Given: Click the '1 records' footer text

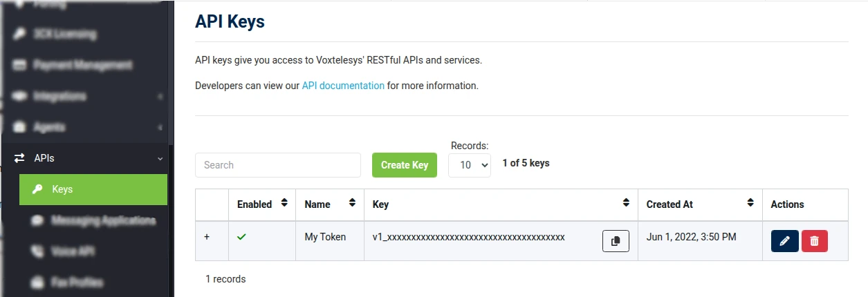Looking at the screenshot, I should coord(225,280).
